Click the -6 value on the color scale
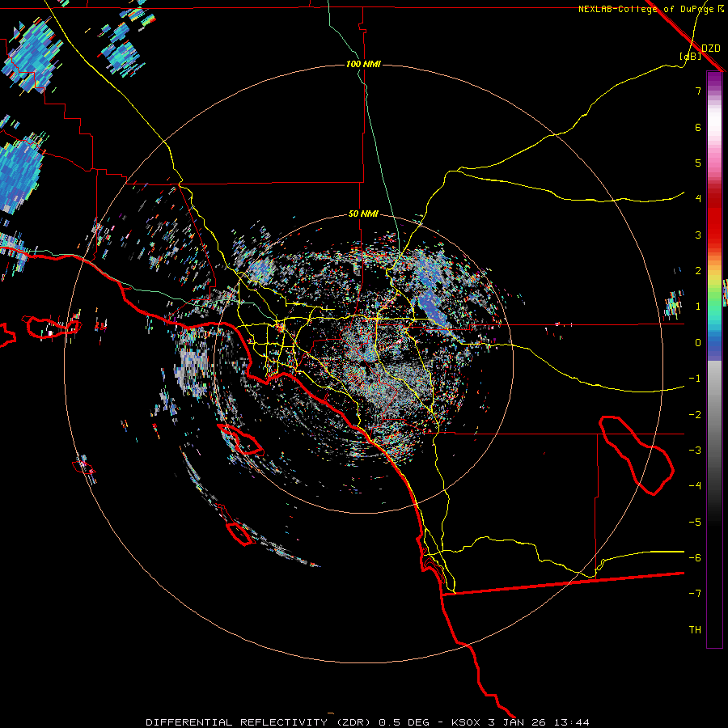 click(x=695, y=558)
